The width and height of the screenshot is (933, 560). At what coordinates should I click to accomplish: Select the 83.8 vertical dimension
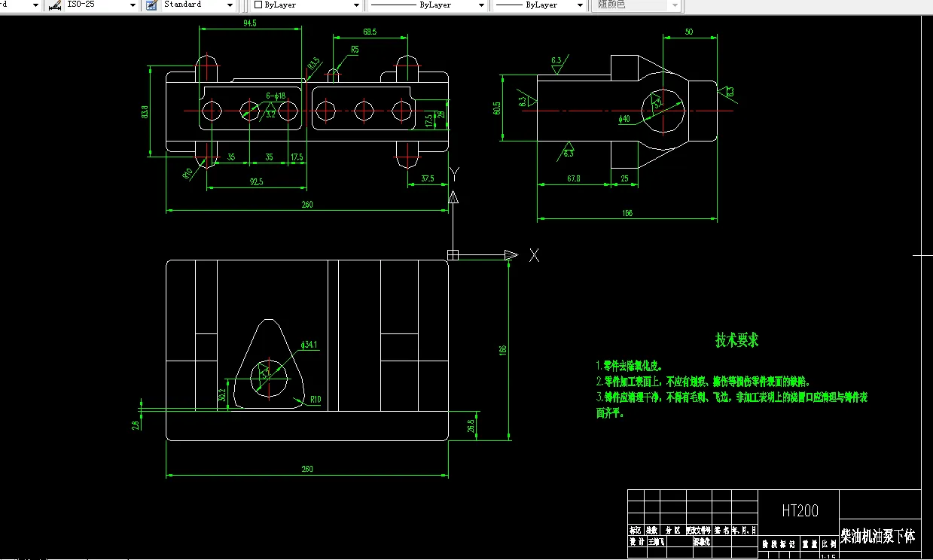click(144, 111)
